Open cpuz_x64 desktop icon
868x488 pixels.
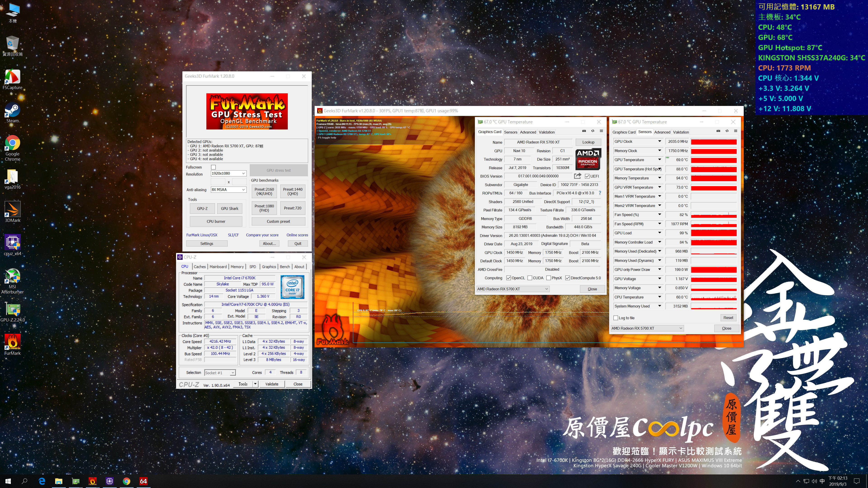click(x=12, y=245)
